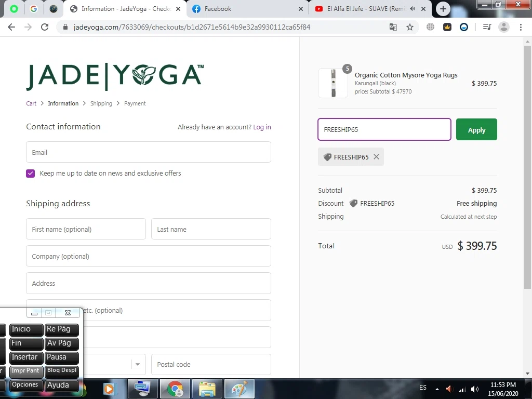Click the Bloq Despl key
The height and width of the screenshot is (399, 532).
tap(62, 371)
